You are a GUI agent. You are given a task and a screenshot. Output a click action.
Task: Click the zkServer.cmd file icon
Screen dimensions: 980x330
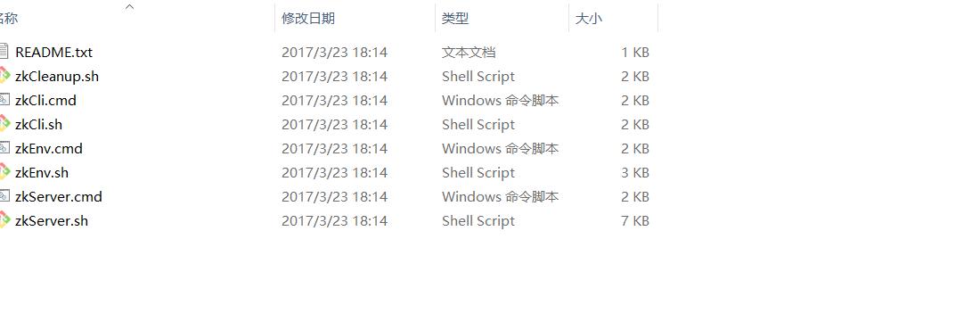pyautogui.click(x=4, y=196)
